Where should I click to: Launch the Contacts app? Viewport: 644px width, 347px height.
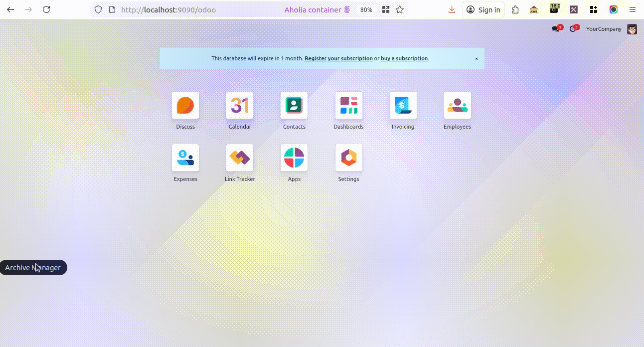[x=294, y=105]
